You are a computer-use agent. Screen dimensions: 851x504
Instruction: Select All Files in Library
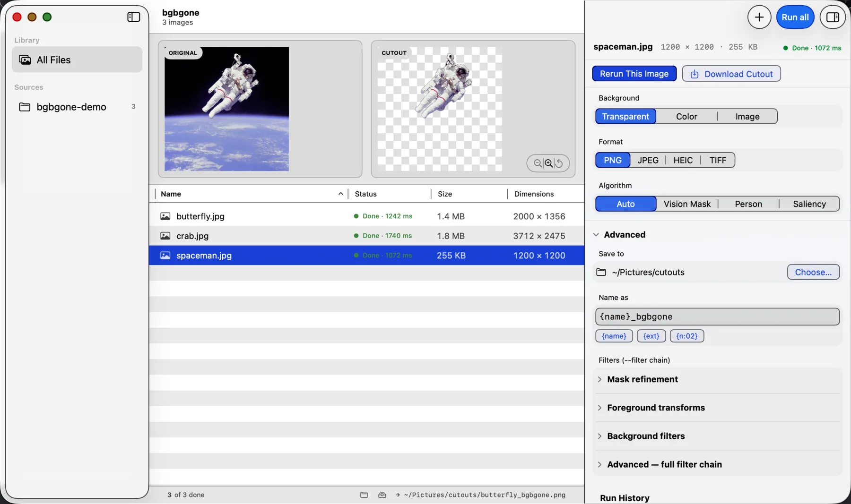[77, 60]
